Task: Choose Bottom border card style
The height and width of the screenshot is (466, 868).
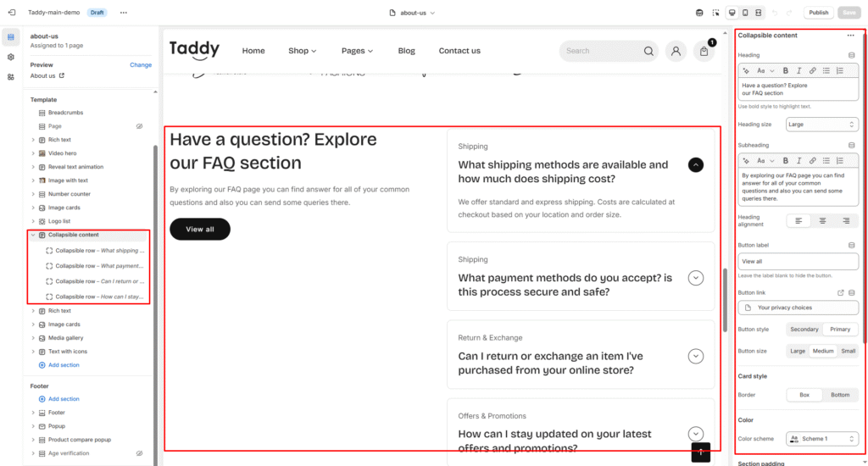Action: tap(840, 395)
